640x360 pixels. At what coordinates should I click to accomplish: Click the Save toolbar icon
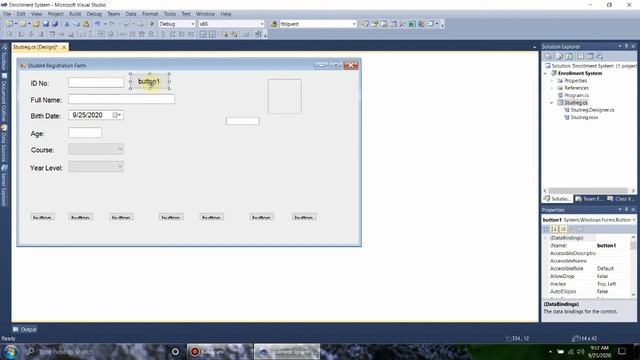(x=46, y=24)
